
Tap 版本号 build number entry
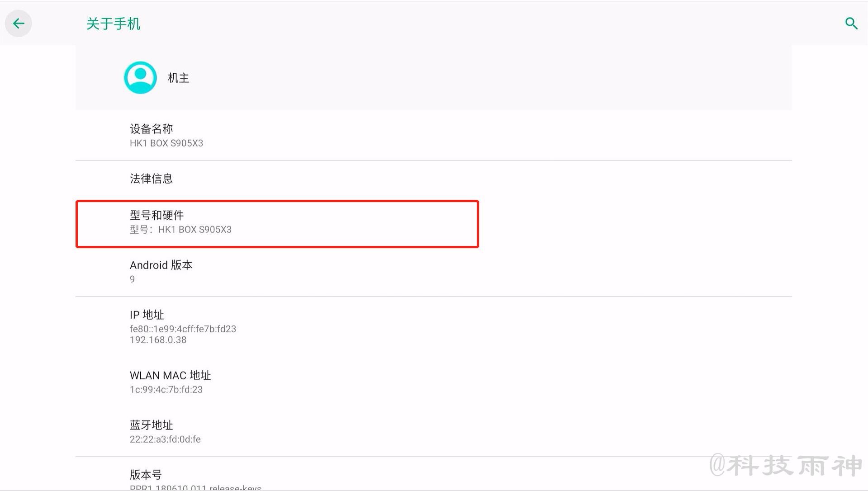[x=433, y=474]
